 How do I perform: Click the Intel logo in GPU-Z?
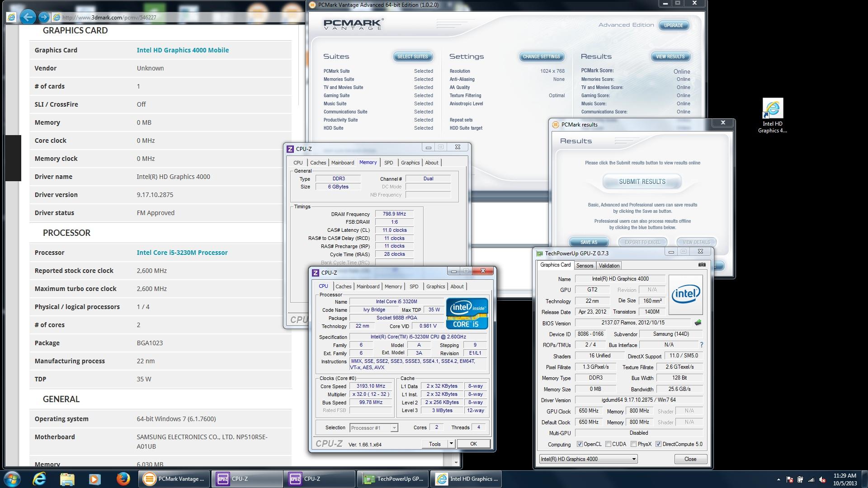[685, 295]
